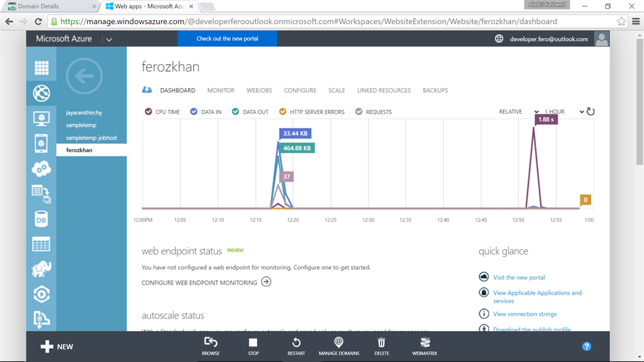Click the quick start cloud icon near Dashboard

click(147, 90)
